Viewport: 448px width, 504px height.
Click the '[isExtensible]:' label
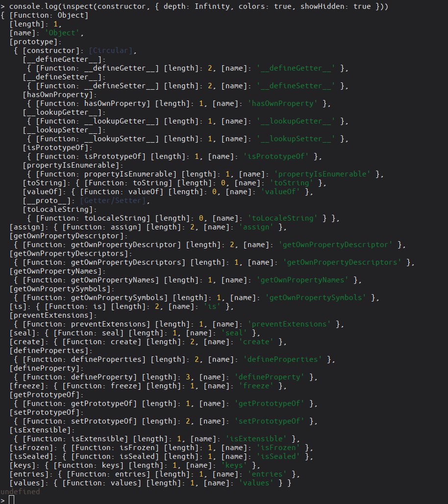tap(42, 430)
